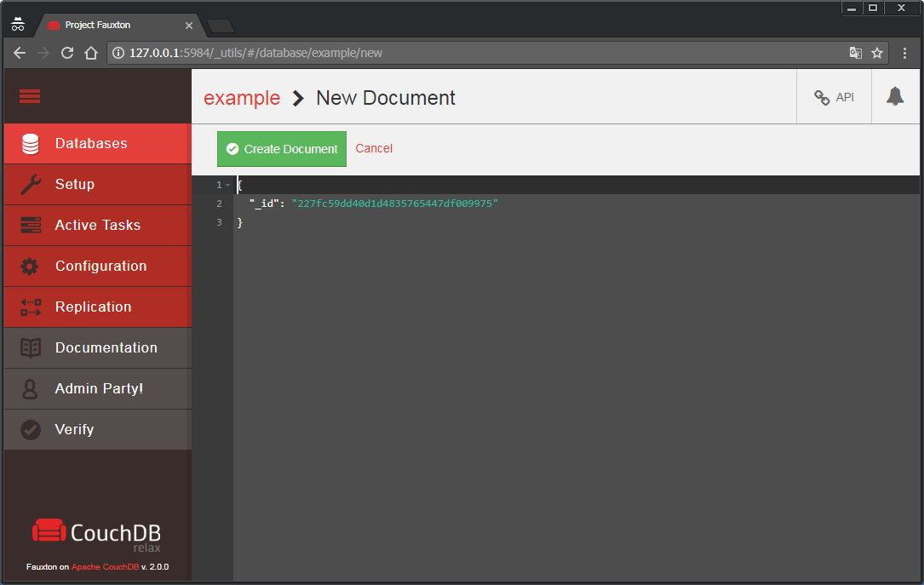924x585 pixels.
Task: Click the Admin Party user icon
Action: 31,389
